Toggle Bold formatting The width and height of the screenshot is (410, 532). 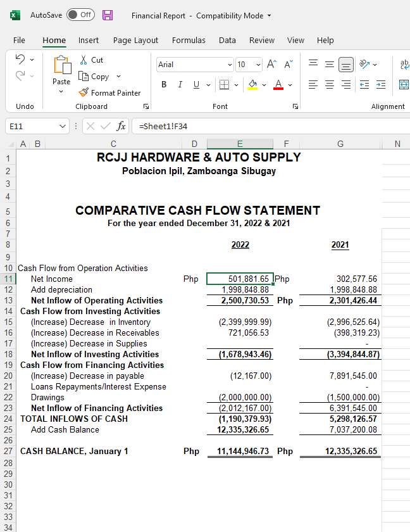click(x=164, y=84)
